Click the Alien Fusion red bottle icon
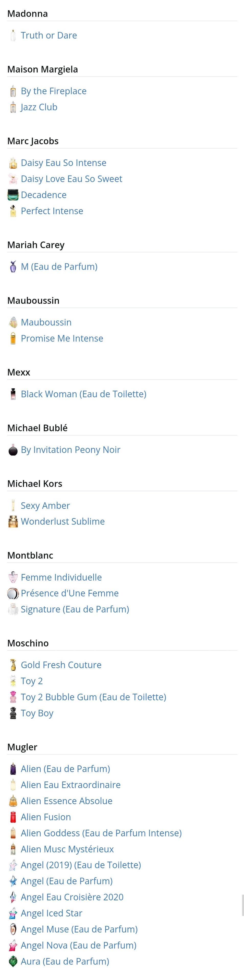Screen dimensions: 244x980 [x=13, y=817]
